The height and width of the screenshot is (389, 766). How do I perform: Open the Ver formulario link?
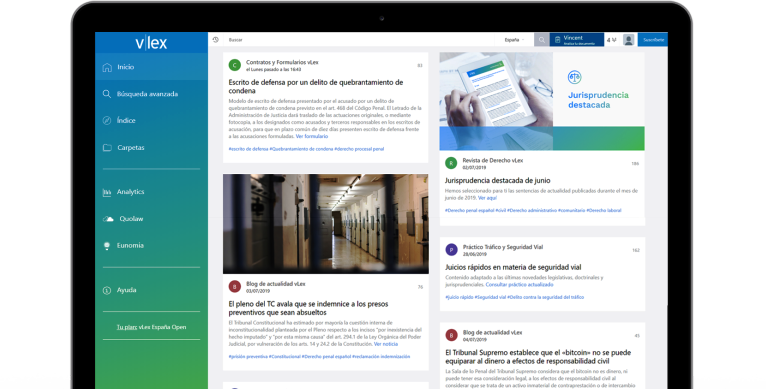coord(312,136)
